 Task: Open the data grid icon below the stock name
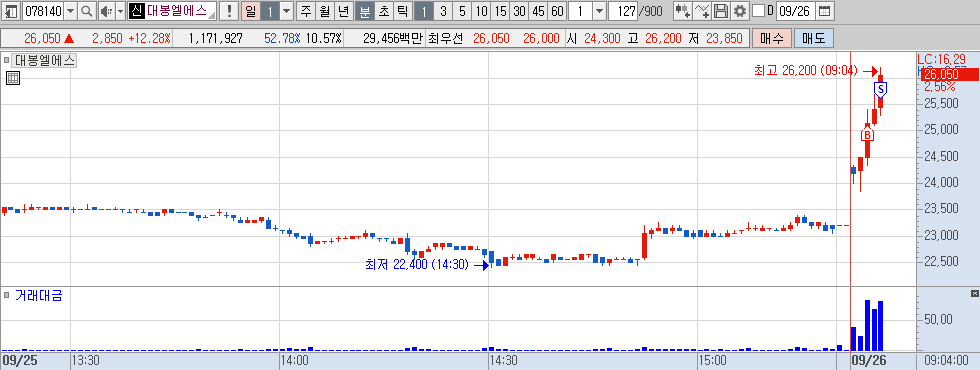click(12, 78)
